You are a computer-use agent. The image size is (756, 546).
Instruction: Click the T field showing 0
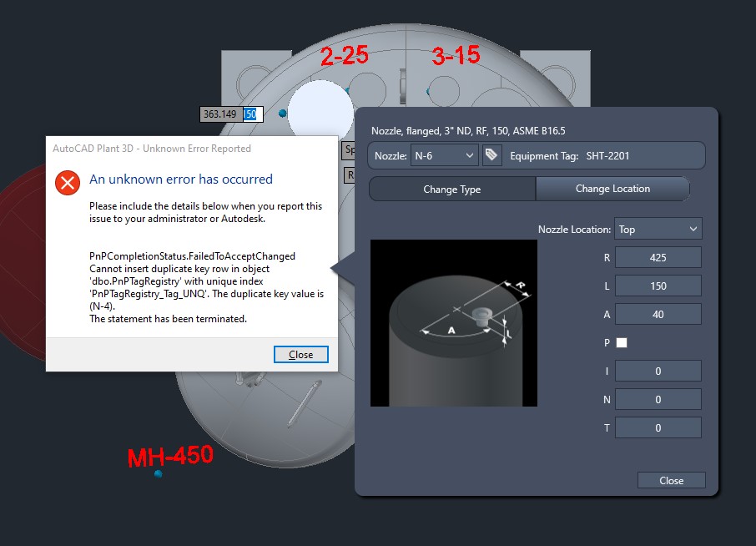(x=658, y=427)
